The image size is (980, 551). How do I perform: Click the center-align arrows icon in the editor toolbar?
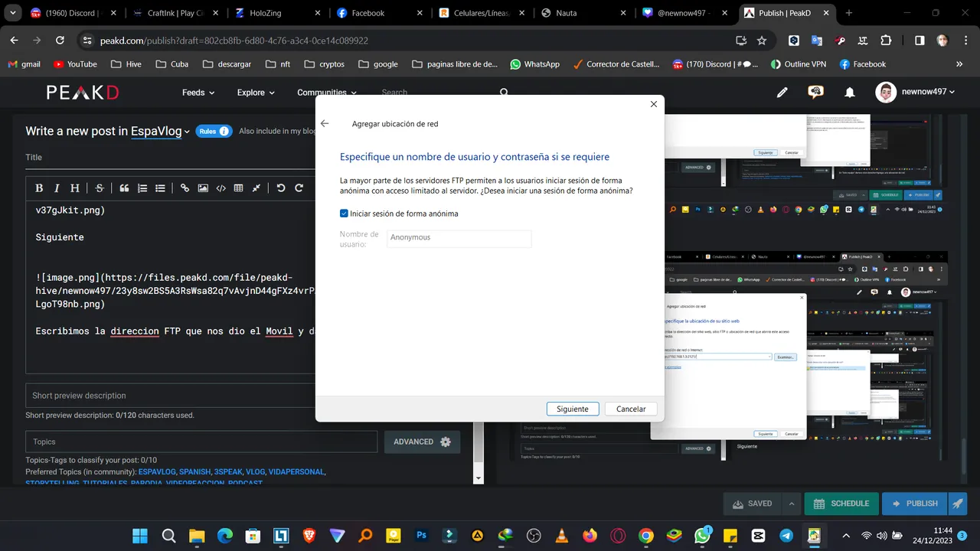click(x=256, y=188)
